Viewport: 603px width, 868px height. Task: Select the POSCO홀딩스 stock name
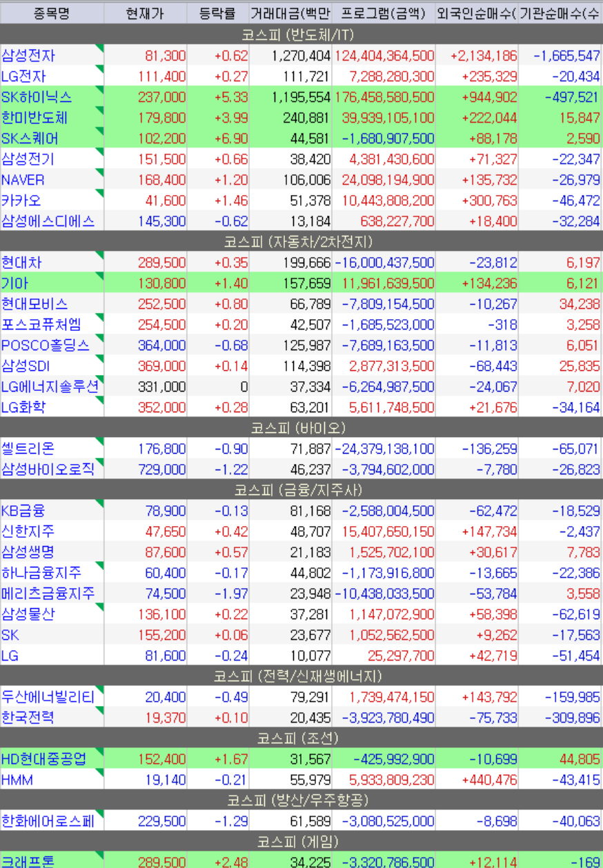pyautogui.click(x=45, y=345)
